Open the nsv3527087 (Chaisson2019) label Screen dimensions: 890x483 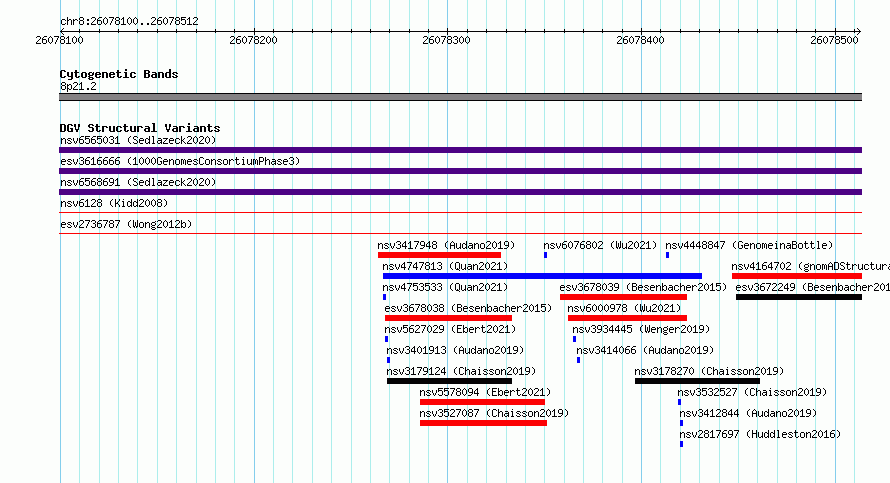pos(494,413)
